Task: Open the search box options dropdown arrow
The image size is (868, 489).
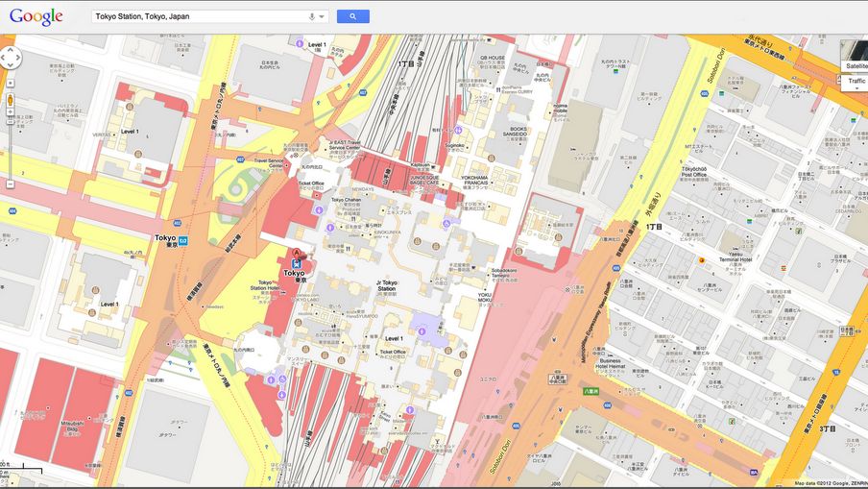Action: point(322,16)
